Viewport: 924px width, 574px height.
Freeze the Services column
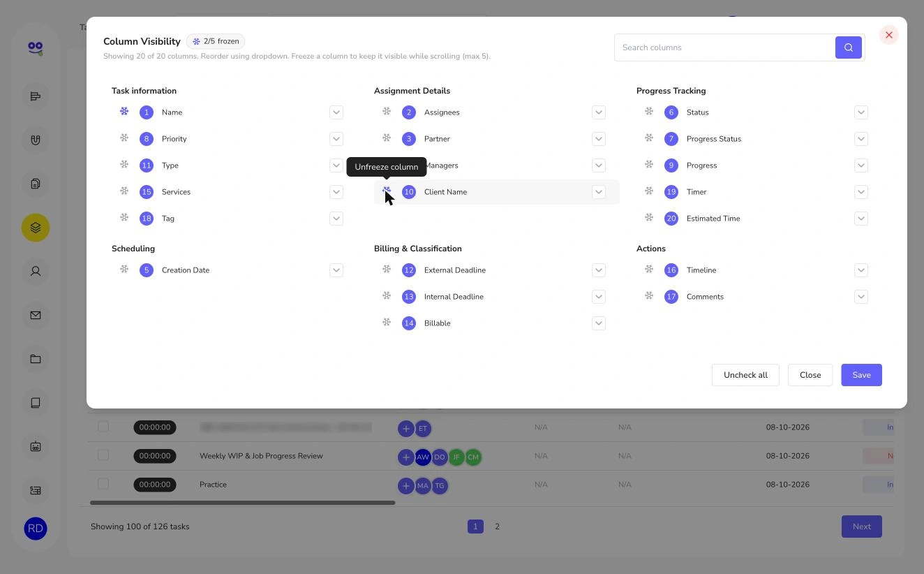(124, 191)
